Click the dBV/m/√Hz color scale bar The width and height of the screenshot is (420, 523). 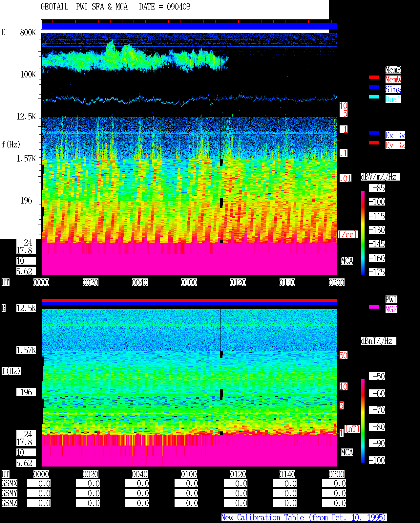[x=363, y=232]
